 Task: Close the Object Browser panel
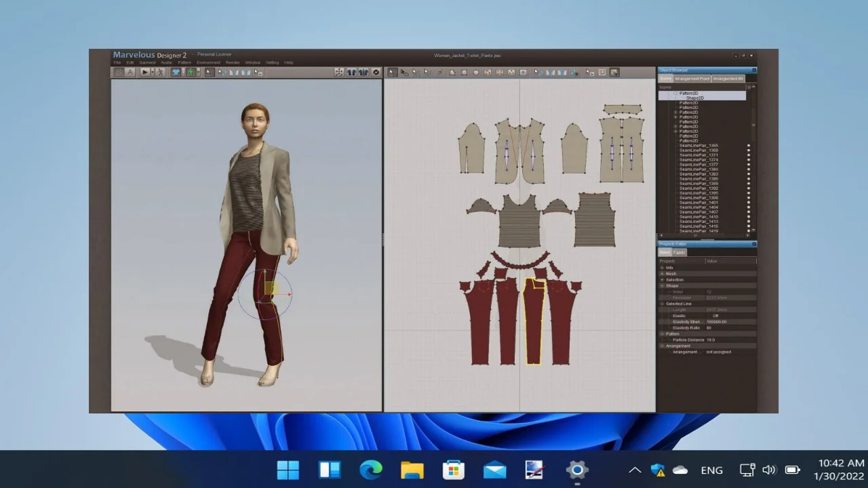(754, 70)
